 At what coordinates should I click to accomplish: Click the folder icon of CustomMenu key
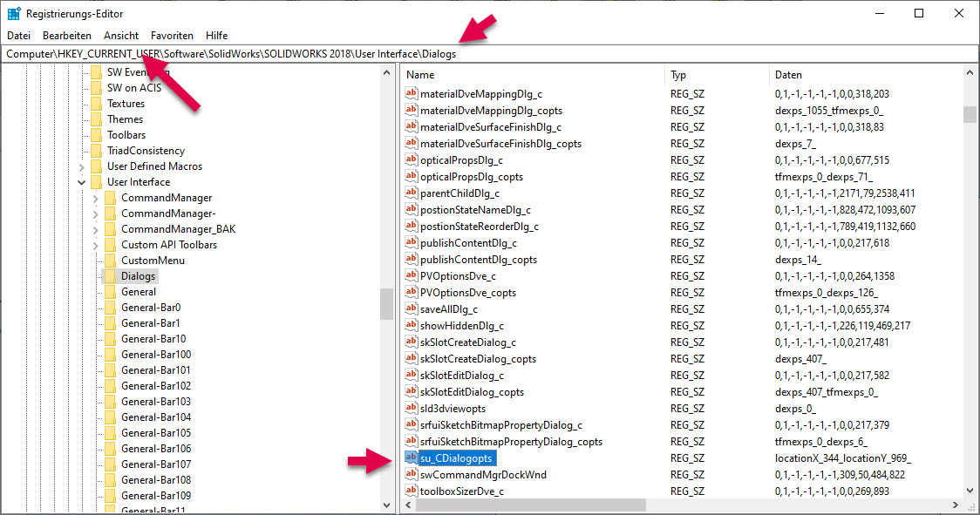[110, 261]
